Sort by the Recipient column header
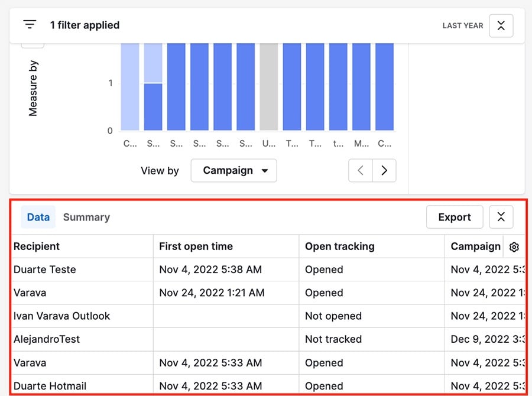Screen dimensions: 532x396 pyautogui.click(x=37, y=246)
